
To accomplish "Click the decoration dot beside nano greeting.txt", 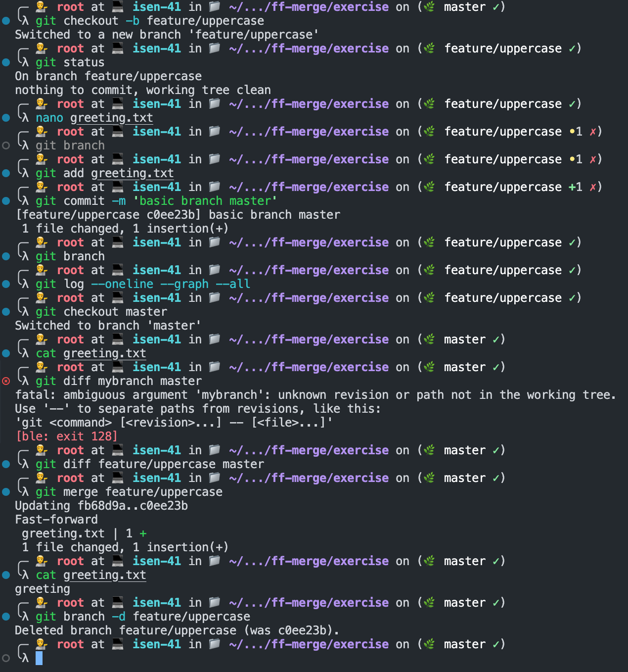I will point(6,118).
